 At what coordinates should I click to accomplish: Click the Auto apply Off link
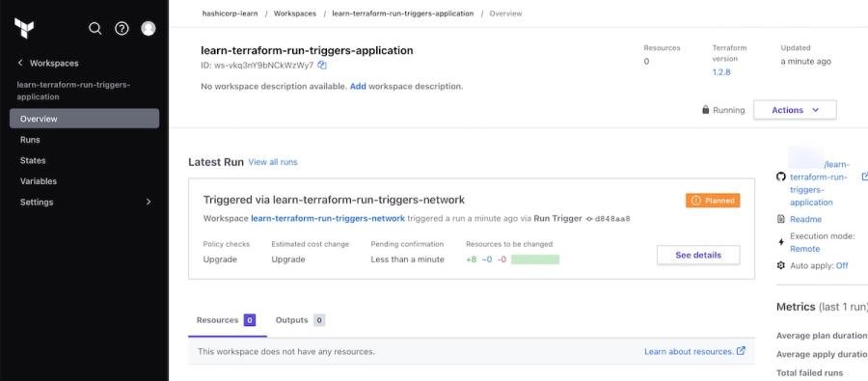click(x=842, y=266)
